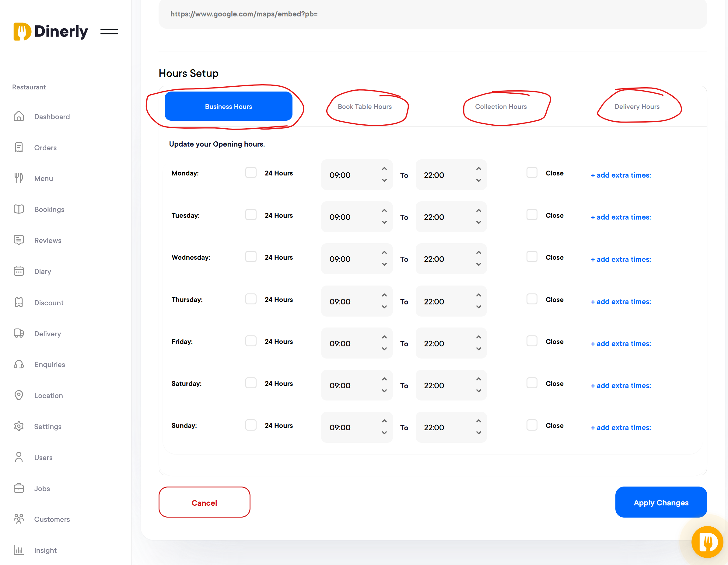This screenshot has height=565, width=728.
Task: Decrease Sunday opening time with down arrow
Action: pyautogui.click(x=384, y=433)
